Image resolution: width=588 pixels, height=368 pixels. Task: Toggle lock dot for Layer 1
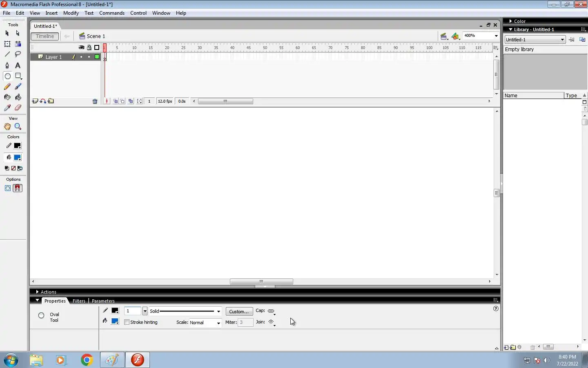[89, 57]
